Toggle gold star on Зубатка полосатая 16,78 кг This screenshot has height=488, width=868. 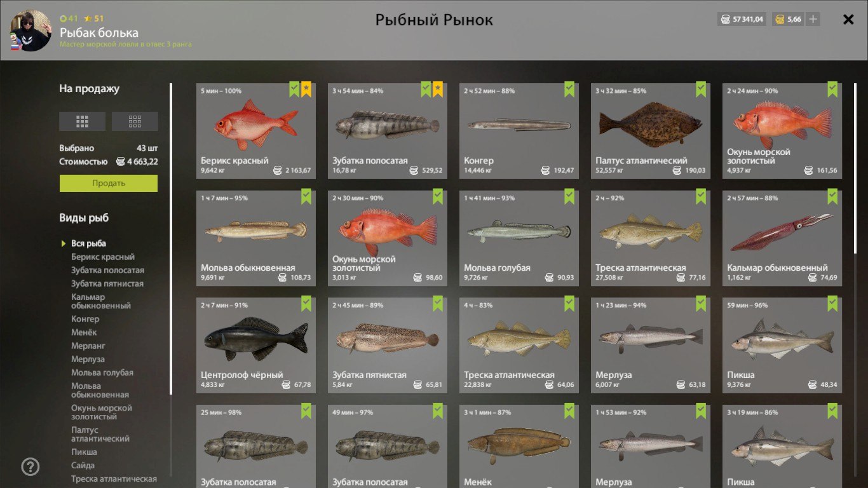pos(438,90)
